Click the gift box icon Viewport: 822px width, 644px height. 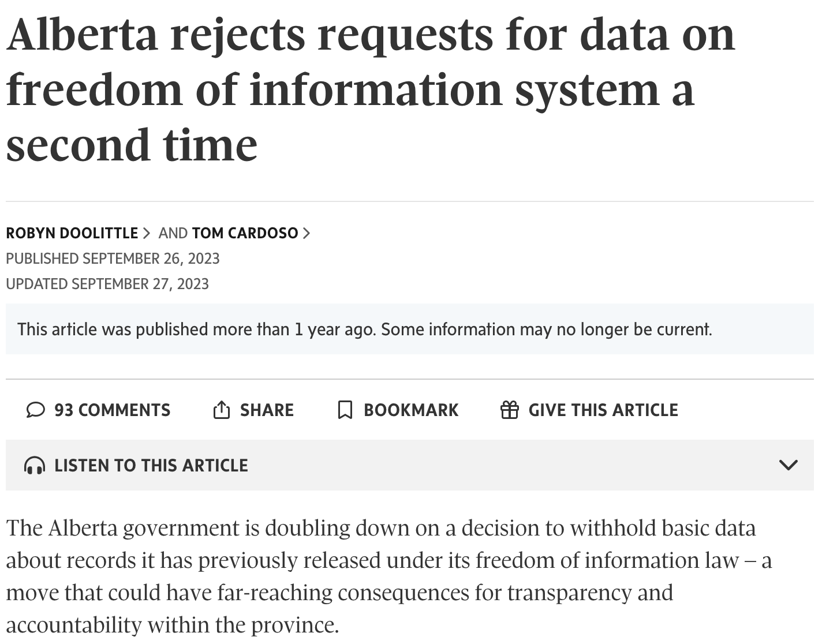tap(509, 410)
